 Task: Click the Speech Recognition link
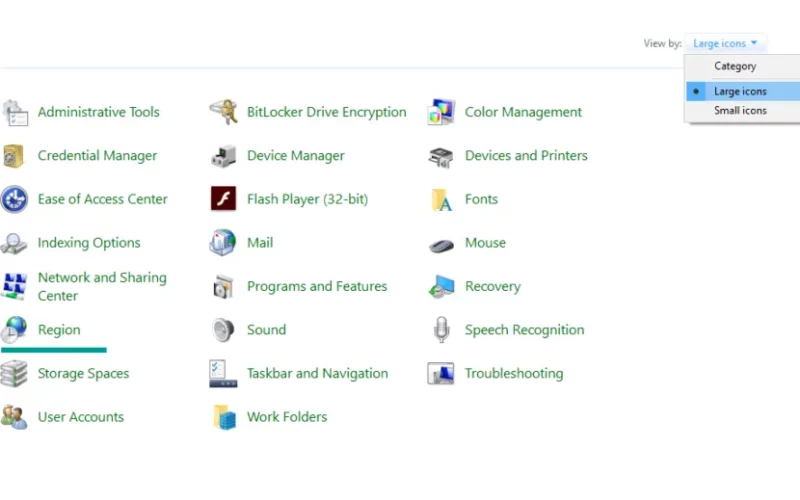[524, 330]
